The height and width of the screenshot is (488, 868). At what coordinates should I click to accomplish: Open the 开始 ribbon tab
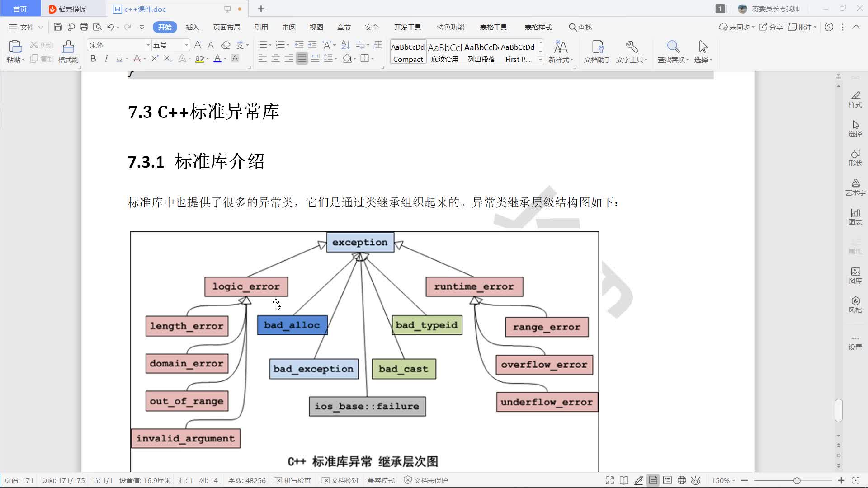165,27
